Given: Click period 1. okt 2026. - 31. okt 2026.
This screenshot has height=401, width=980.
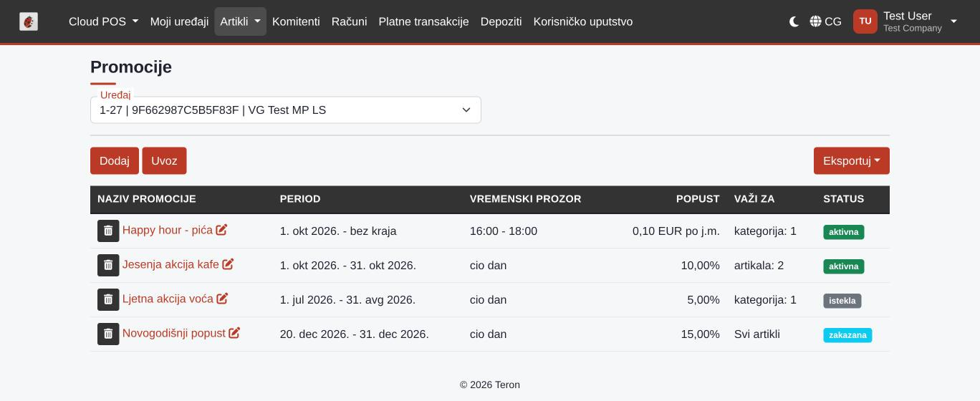Looking at the screenshot, I should (348, 266).
